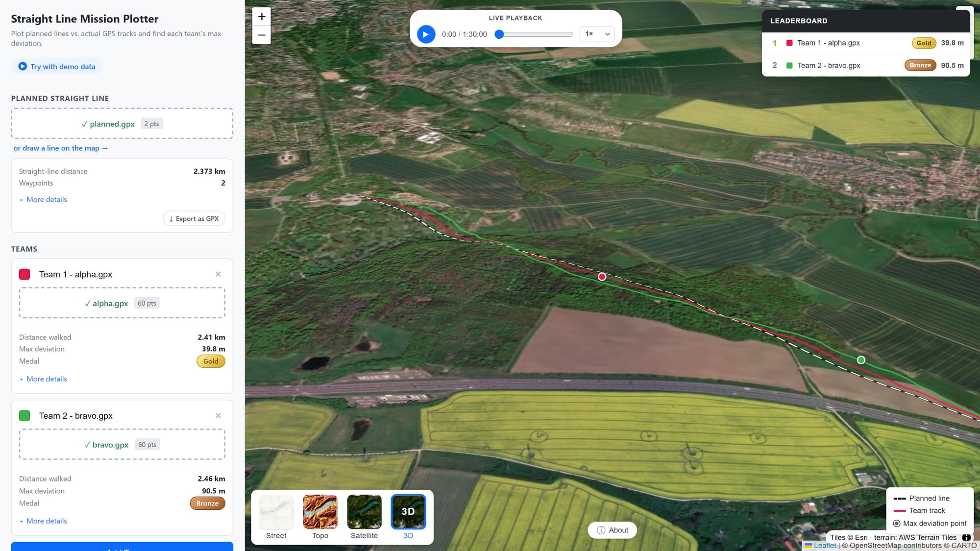
Task: Click the live playback progress slider
Action: coord(535,34)
